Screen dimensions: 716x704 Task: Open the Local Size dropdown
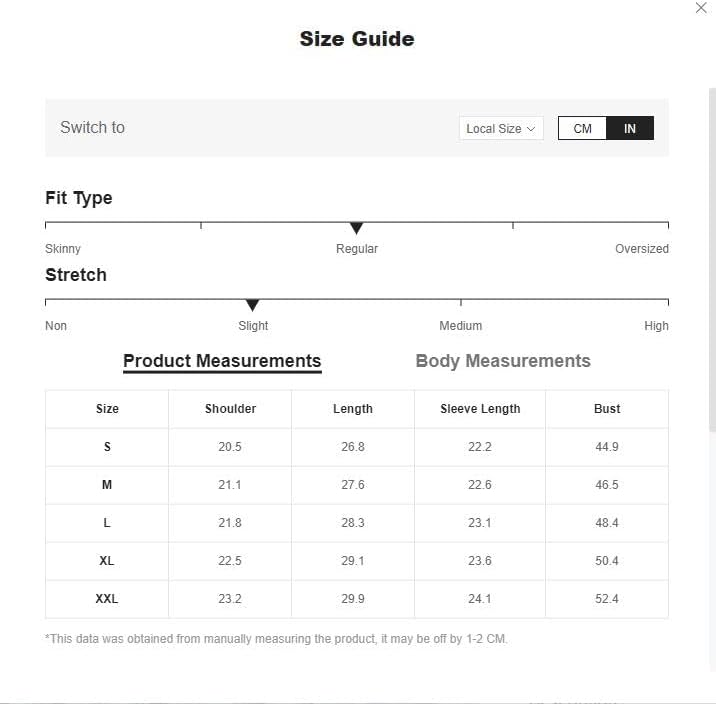[500, 128]
